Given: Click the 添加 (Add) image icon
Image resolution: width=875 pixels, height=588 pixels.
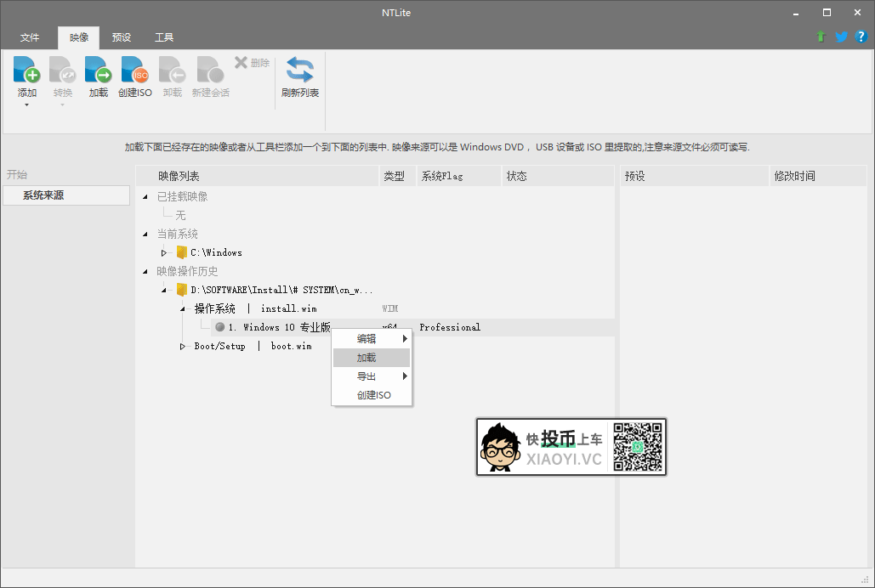Looking at the screenshot, I should point(27,70).
